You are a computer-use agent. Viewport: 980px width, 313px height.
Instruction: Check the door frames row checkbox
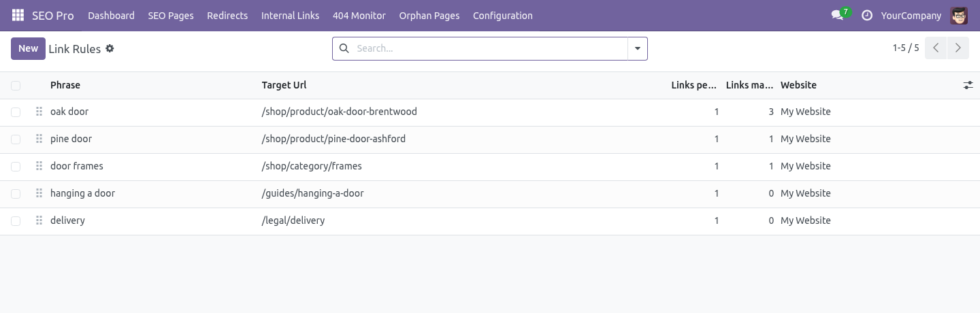click(x=16, y=166)
